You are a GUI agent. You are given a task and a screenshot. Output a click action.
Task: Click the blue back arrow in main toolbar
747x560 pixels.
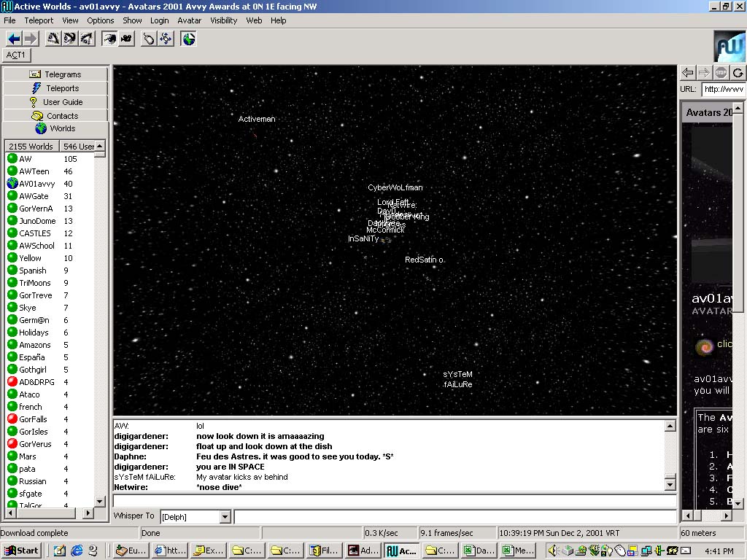pyautogui.click(x=14, y=39)
